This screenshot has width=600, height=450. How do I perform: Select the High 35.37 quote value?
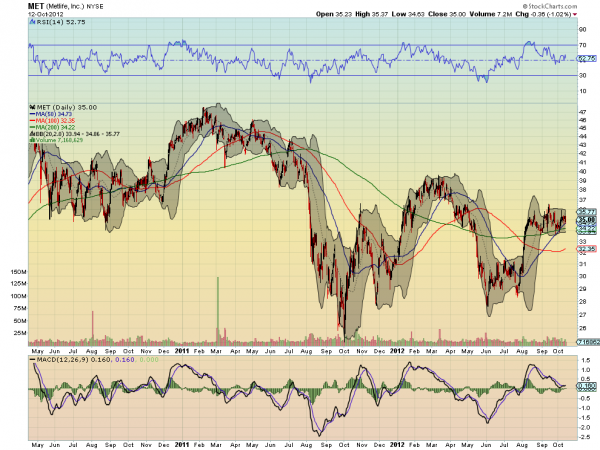[x=371, y=14]
